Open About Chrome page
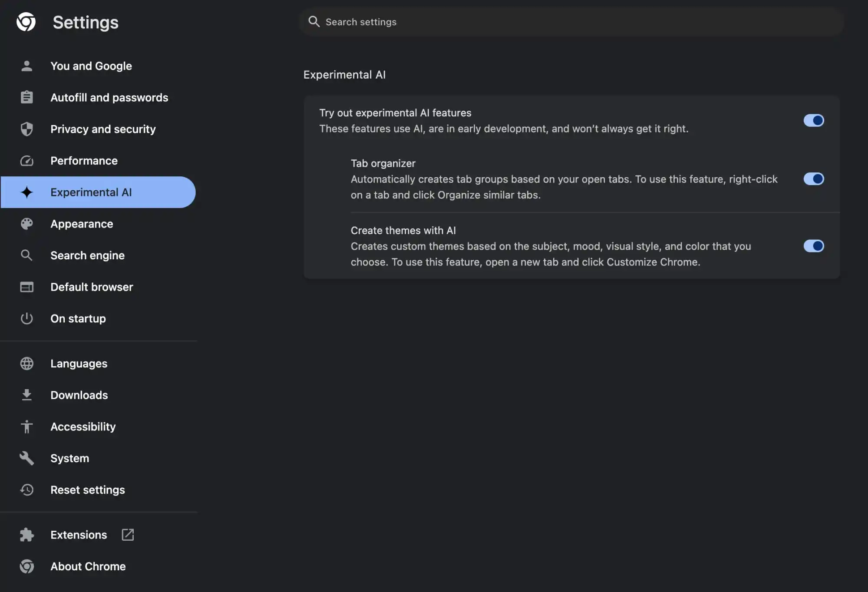This screenshot has width=868, height=592. [98, 566]
